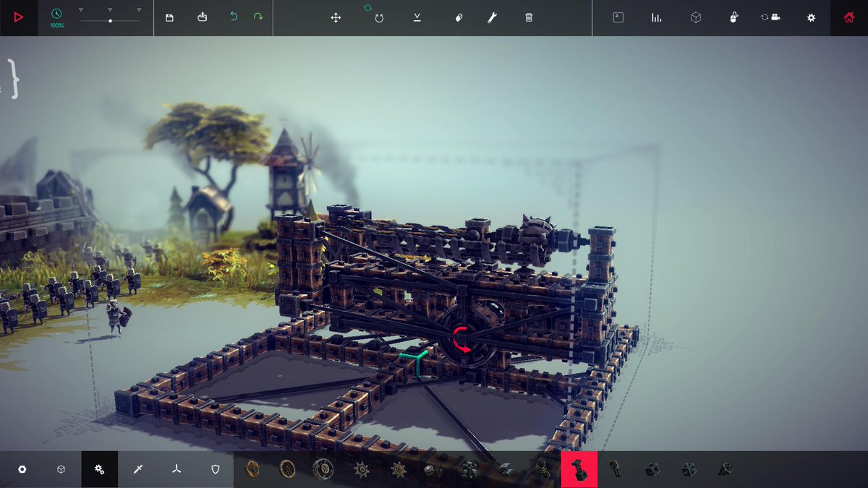Viewport: 868px width, 488px height.
Task: Pick the second cog gear block
Action: pos(398,469)
